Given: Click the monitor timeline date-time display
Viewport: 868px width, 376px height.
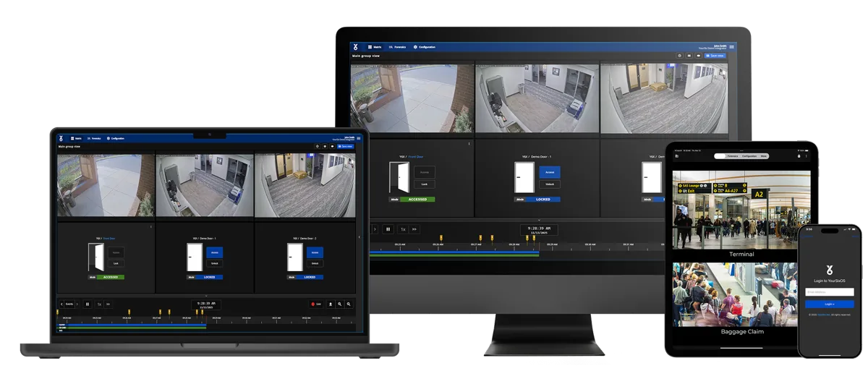Looking at the screenshot, I should click(x=539, y=231).
